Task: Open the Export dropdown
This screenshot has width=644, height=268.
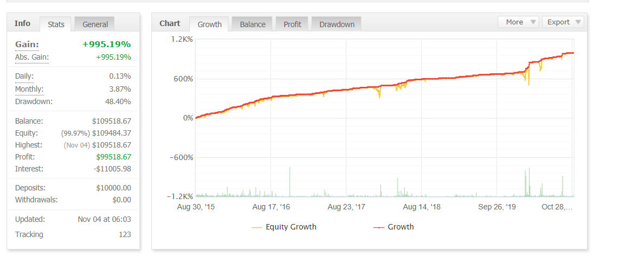Action: click(563, 22)
